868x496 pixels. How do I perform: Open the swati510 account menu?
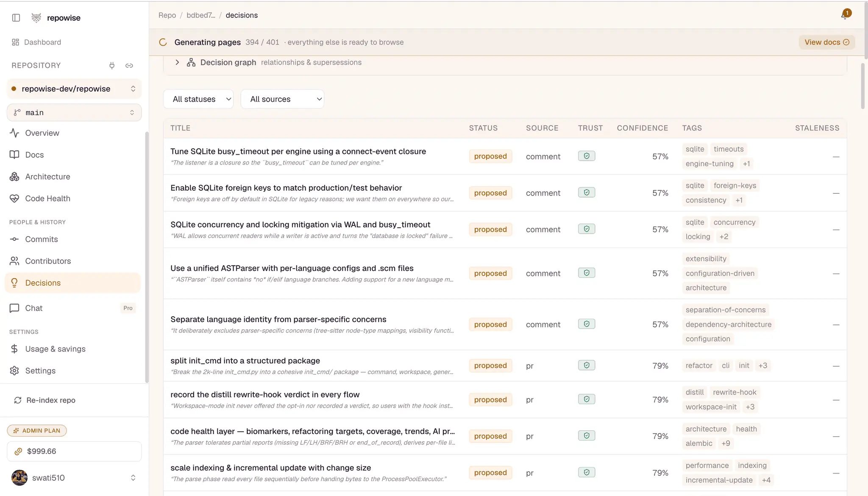point(74,478)
